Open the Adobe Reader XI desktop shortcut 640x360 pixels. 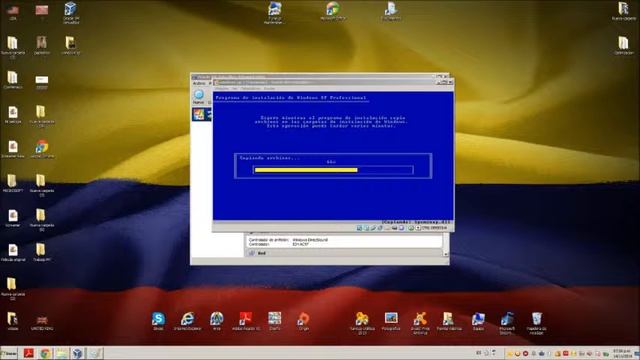pyautogui.click(x=246, y=321)
